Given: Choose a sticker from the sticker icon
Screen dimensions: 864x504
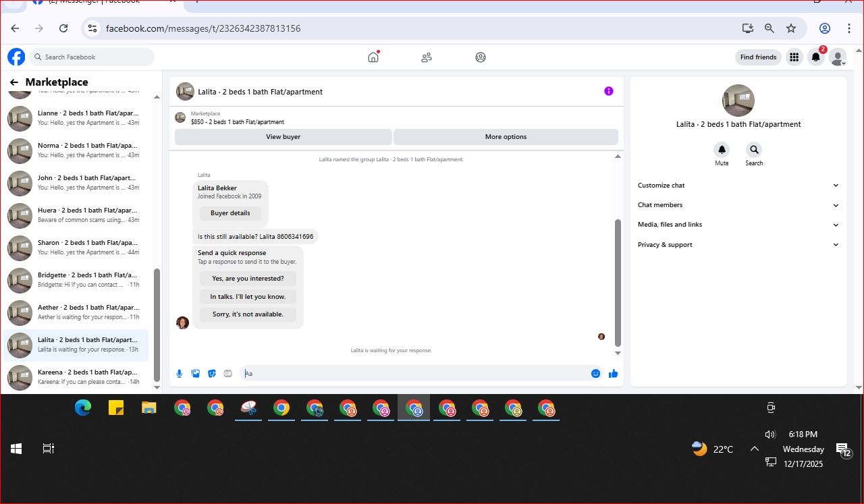Looking at the screenshot, I should tap(212, 373).
